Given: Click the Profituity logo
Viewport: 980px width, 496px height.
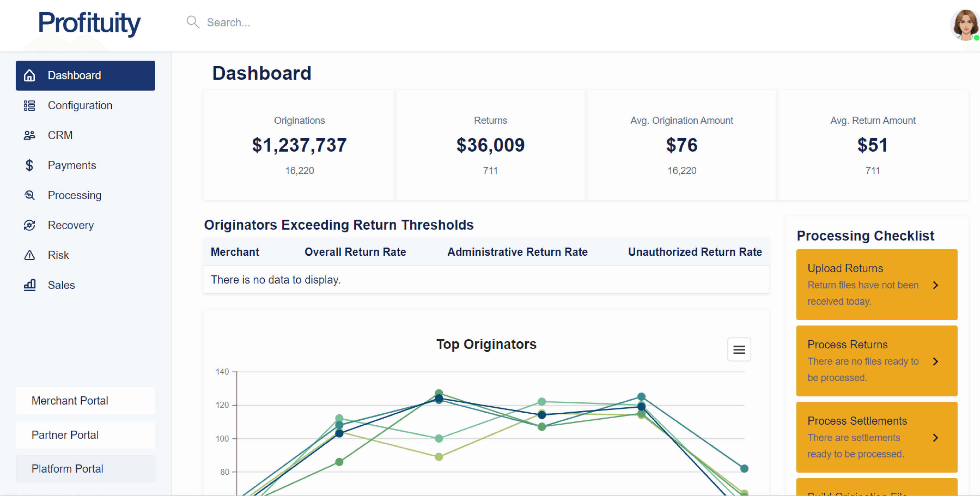Looking at the screenshot, I should [x=89, y=23].
